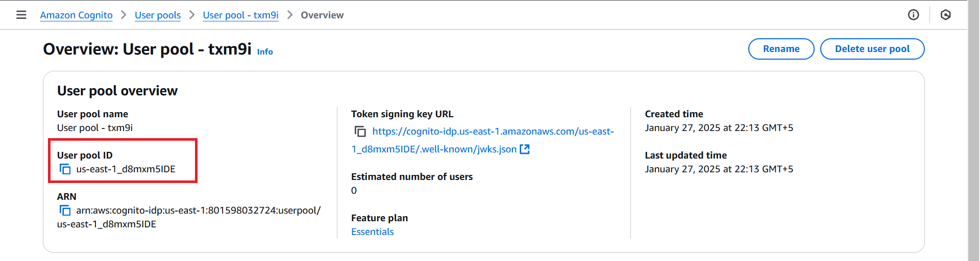The width and height of the screenshot is (980, 261).
Task: Go to Amazon Cognito breadcrumb
Action: (x=77, y=15)
